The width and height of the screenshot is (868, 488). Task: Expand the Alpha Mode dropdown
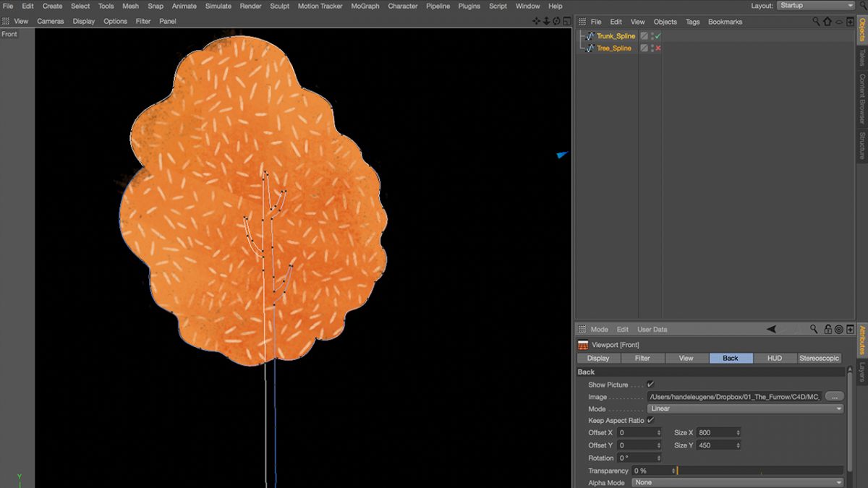point(737,482)
